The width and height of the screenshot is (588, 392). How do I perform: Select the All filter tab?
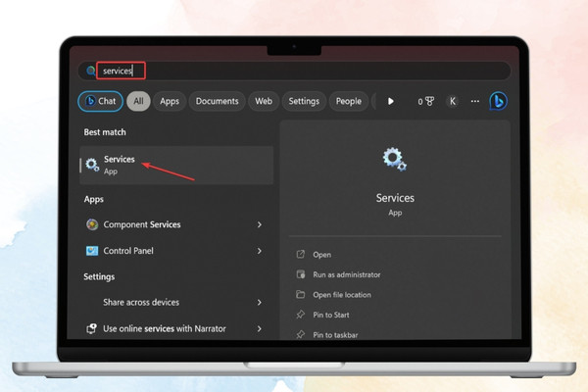tap(138, 101)
